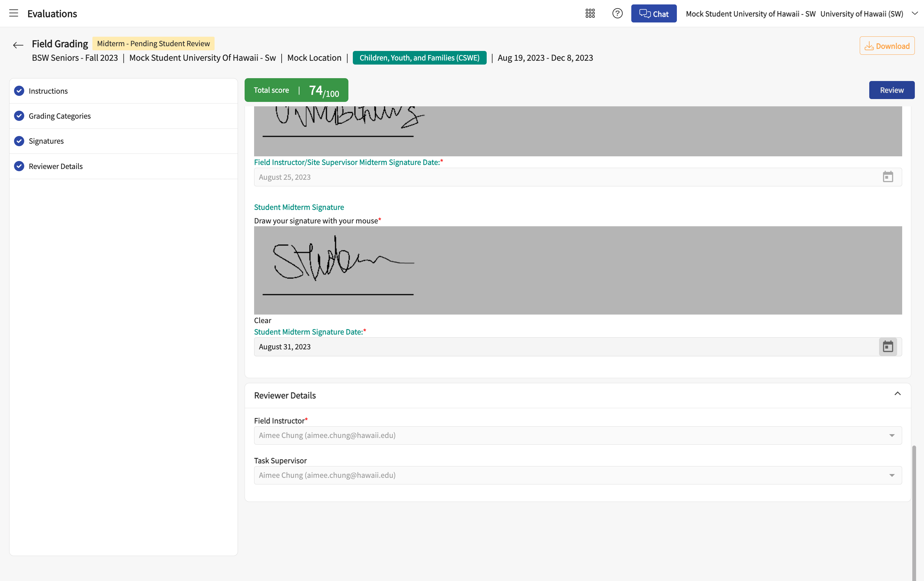
Task: Click the BSW Seniors - Fall 2023 text
Action: 75,58
